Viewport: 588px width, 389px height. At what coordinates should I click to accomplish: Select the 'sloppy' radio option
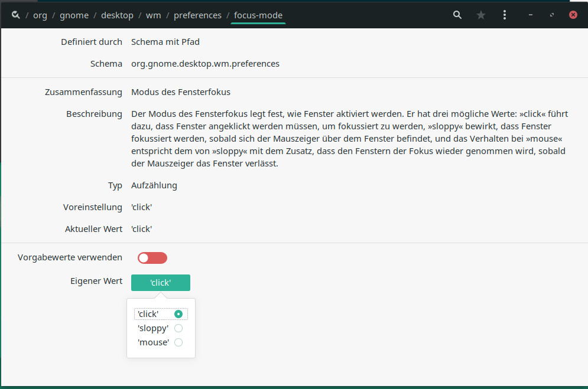[x=178, y=328]
